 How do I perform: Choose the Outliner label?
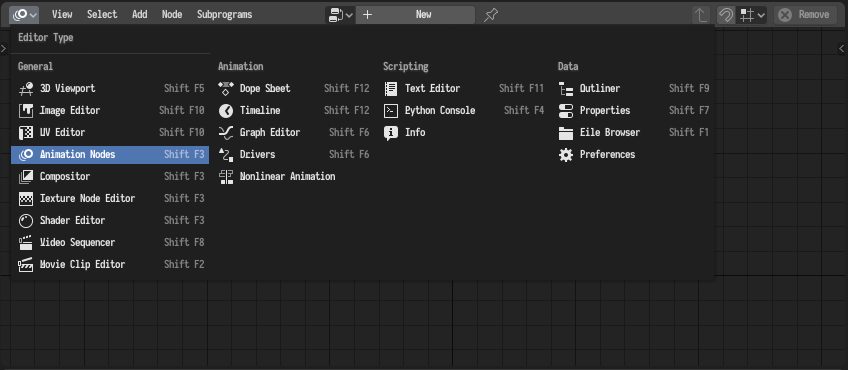[x=600, y=89]
